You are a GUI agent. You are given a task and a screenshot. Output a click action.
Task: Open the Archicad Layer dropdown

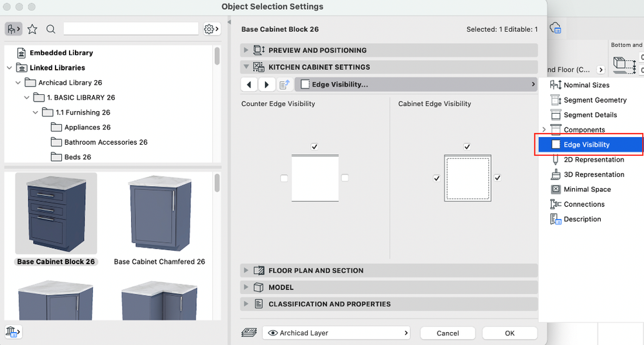pos(337,333)
